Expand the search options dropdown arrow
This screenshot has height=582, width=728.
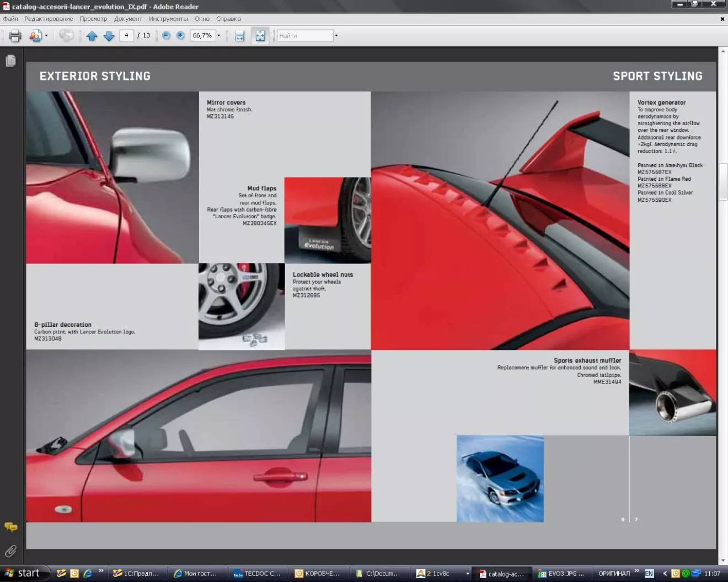[336, 36]
